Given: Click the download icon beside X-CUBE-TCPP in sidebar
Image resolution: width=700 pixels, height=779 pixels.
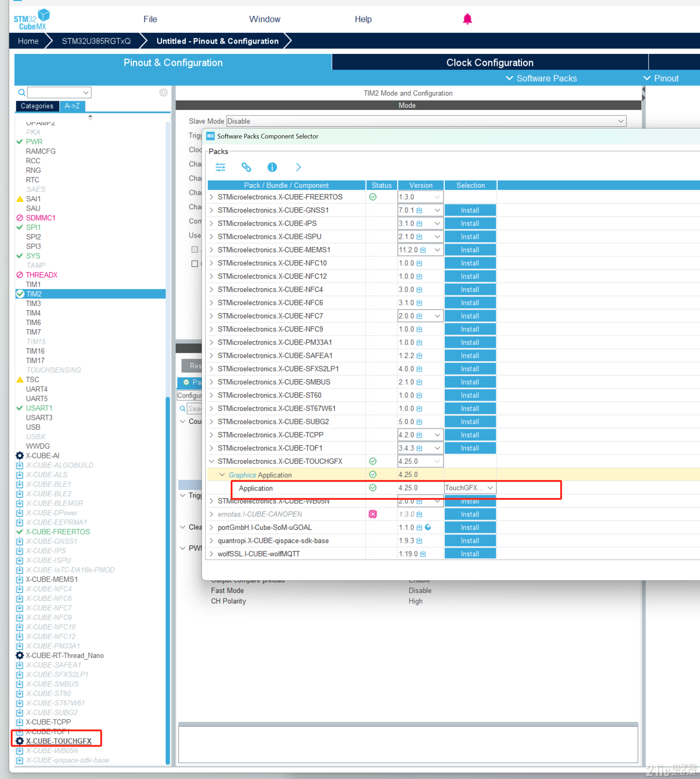Looking at the screenshot, I should pos(20,722).
